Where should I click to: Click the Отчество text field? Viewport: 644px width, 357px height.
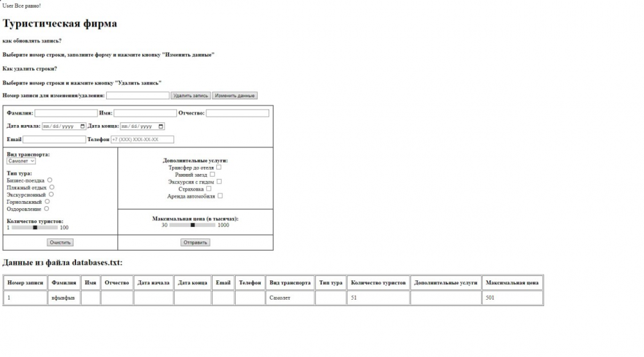point(238,113)
